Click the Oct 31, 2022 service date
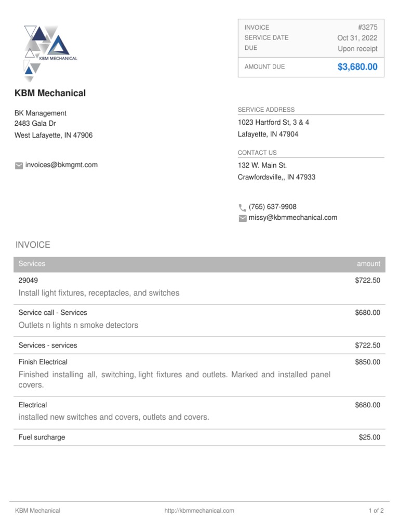Screen dimensions: 399x532 (357, 38)
